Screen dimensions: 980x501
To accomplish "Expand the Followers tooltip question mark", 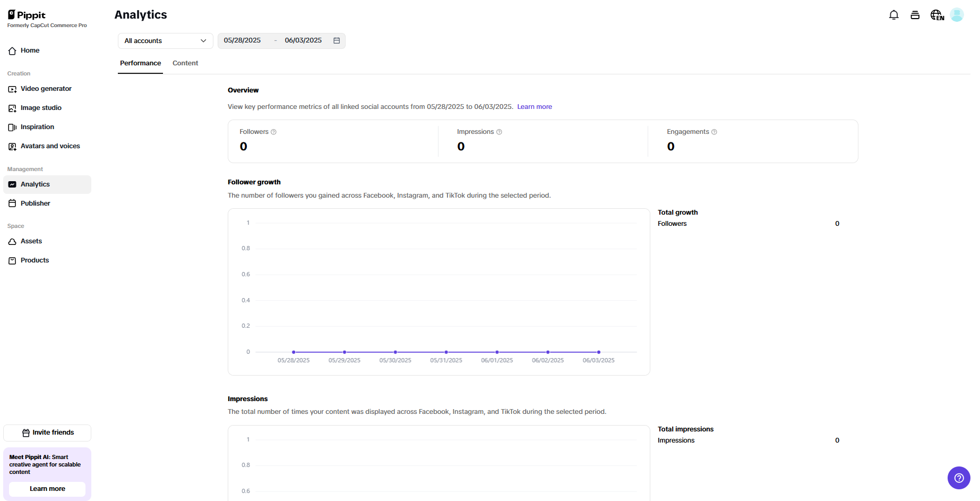I will 274,132.
